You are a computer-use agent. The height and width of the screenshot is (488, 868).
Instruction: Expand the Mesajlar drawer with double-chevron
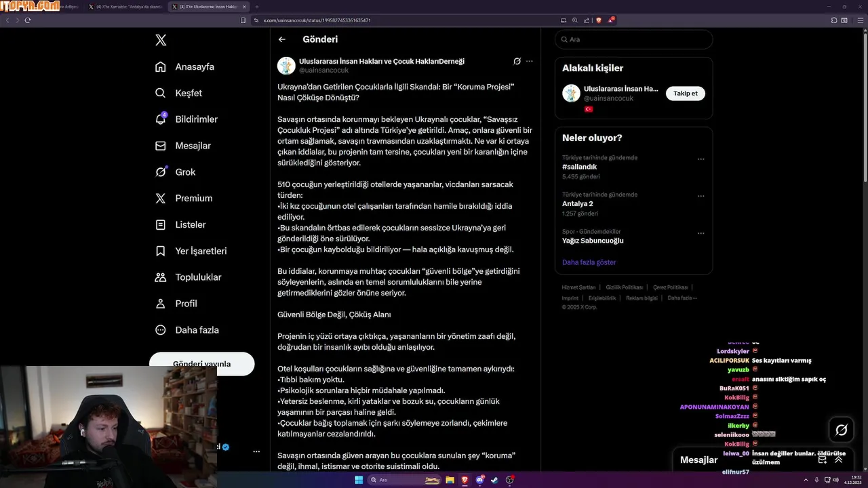point(839,460)
